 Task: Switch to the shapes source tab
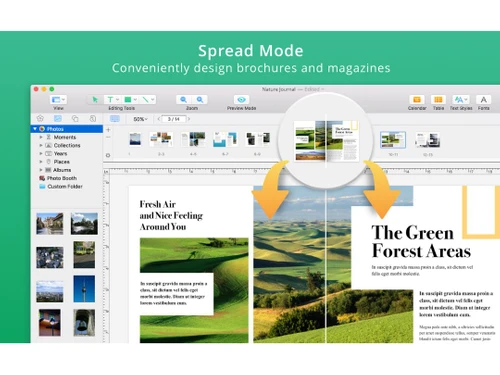pyautogui.click(x=75, y=118)
